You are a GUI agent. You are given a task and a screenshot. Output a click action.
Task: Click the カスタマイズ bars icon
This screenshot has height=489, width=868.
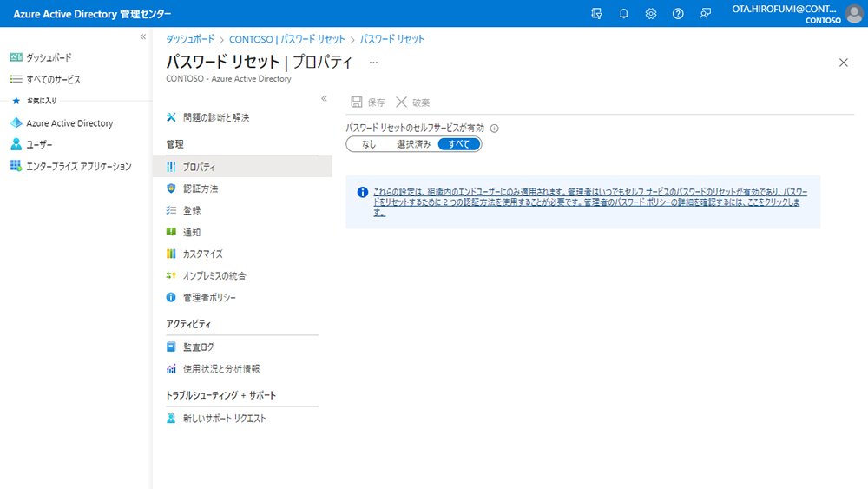[x=171, y=254]
